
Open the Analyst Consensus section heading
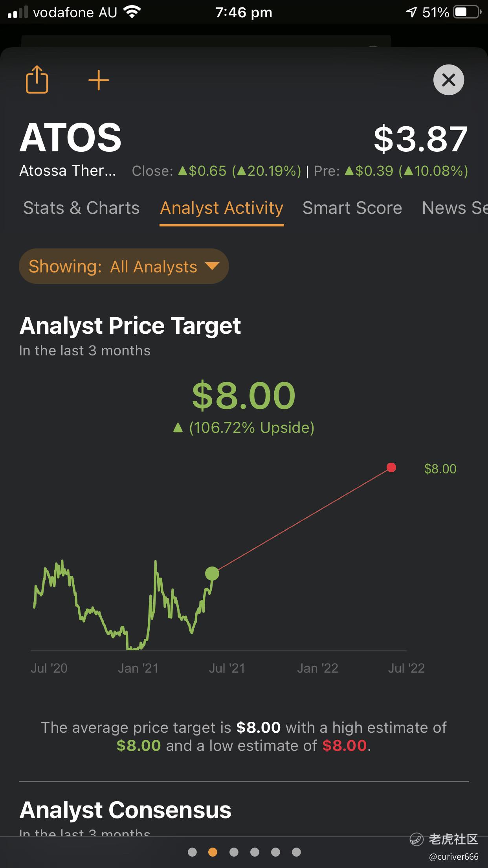(126, 810)
